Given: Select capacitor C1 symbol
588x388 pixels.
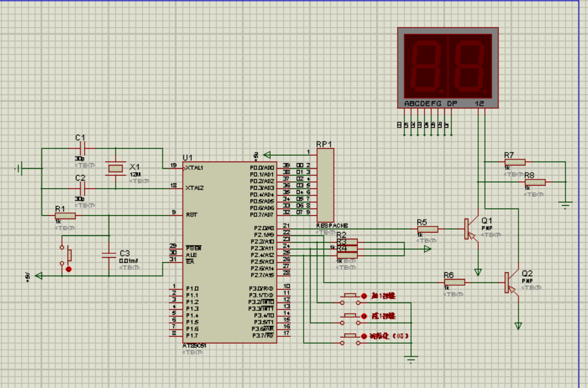Looking at the screenshot, I should click(83, 149).
